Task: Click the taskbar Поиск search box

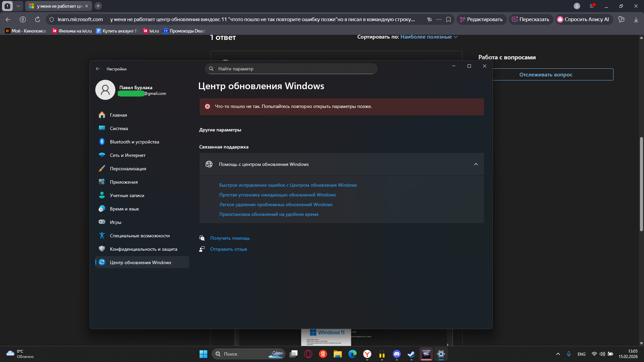Action: pos(248,354)
